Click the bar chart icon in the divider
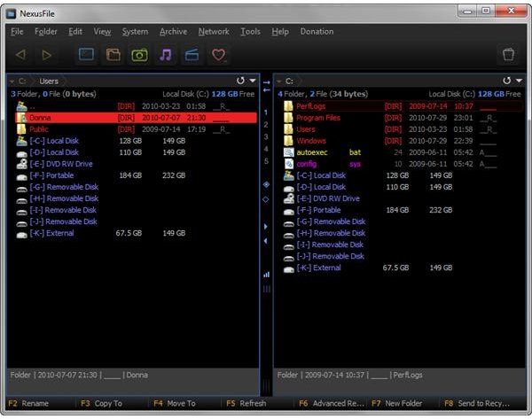This screenshot has height=419, width=532. coord(266,275)
